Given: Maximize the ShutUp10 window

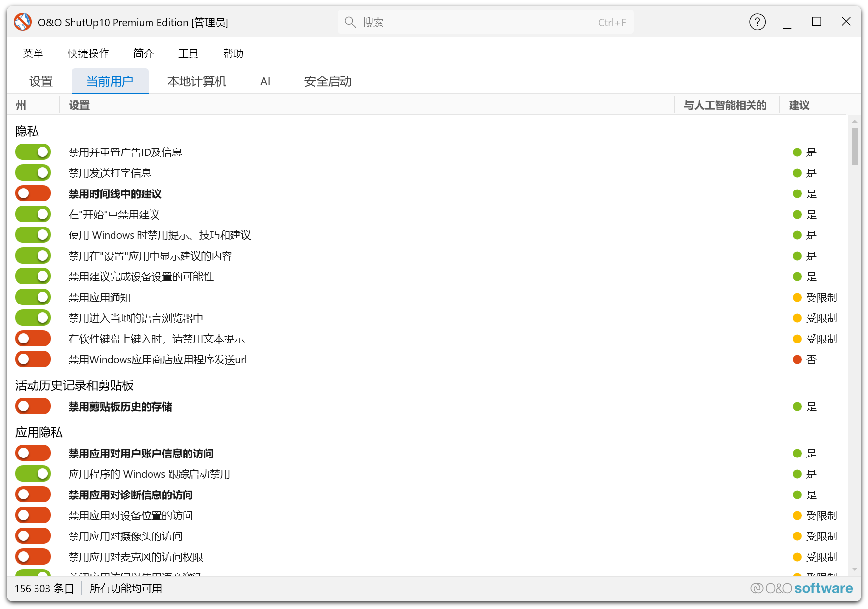Looking at the screenshot, I should pyautogui.click(x=817, y=22).
